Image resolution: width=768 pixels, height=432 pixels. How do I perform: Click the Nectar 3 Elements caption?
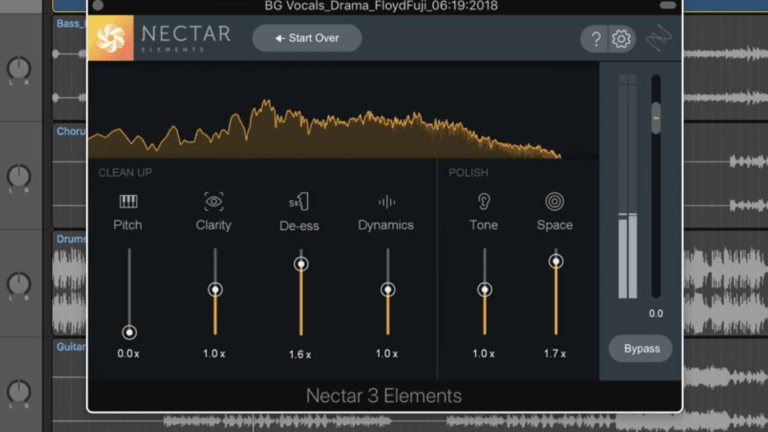pos(384,396)
